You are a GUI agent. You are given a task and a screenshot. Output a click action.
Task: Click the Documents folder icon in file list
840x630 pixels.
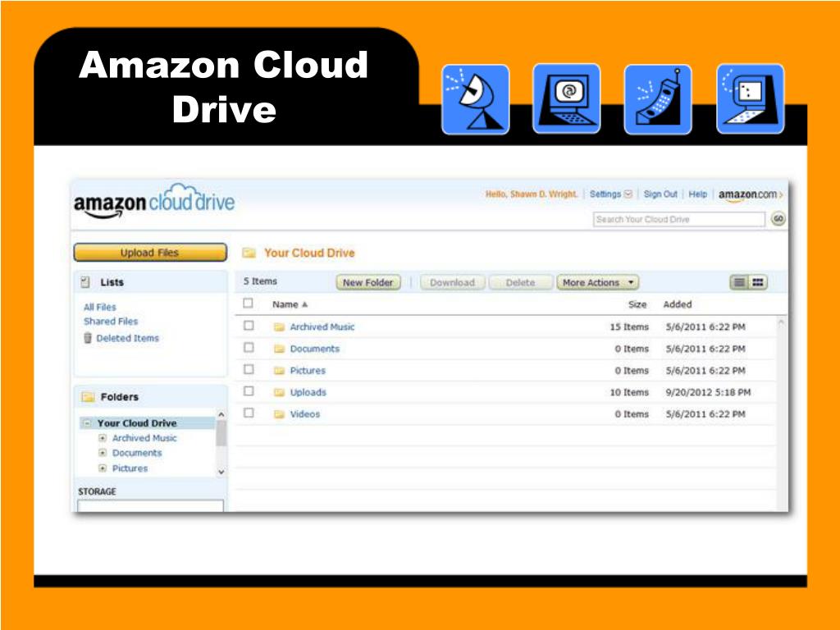(279, 349)
